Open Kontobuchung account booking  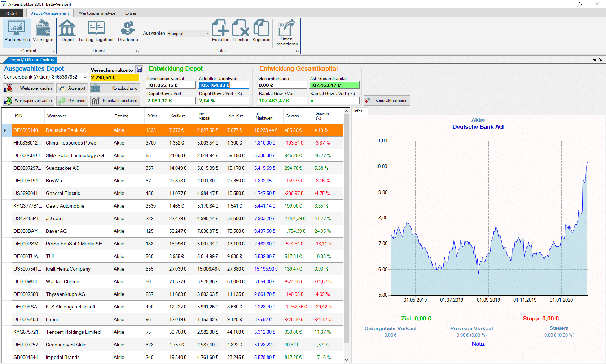pyautogui.click(x=115, y=88)
